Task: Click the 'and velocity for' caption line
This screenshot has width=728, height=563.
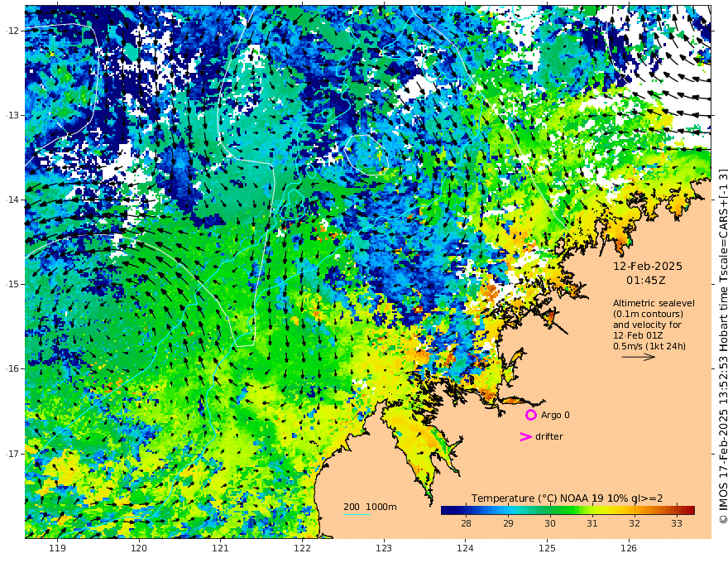Action: (647, 325)
